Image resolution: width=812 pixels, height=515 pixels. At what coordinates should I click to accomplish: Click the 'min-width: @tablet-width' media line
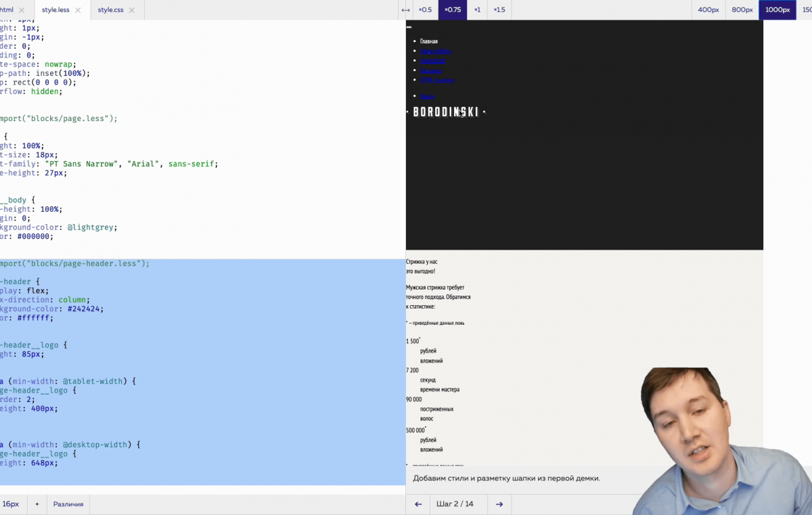click(x=68, y=381)
